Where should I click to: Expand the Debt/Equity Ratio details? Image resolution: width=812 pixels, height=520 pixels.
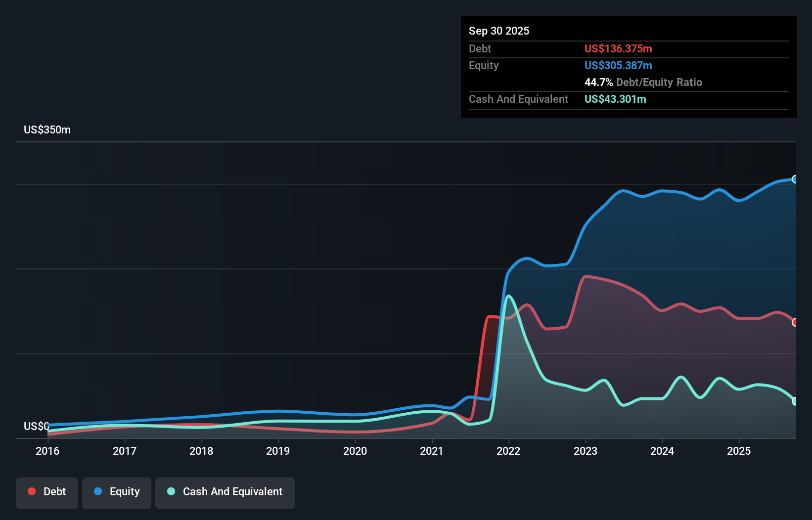(x=643, y=82)
